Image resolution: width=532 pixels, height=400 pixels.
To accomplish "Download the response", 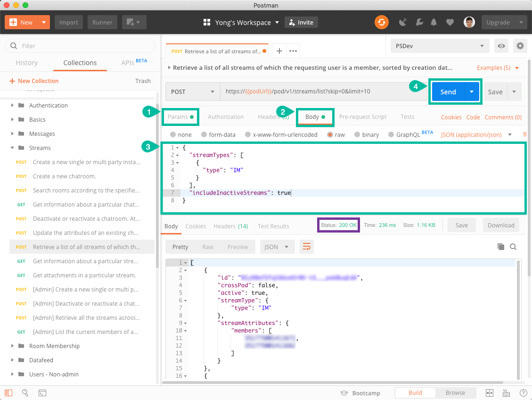I will [x=501, y=225].
